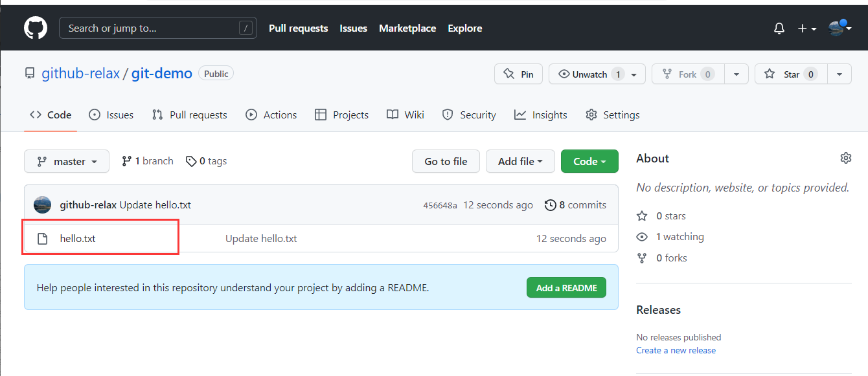868x376 pixels.
Task: Click the "12 seconds ago" text in hello.txt row
Action: tap(571, 239)
